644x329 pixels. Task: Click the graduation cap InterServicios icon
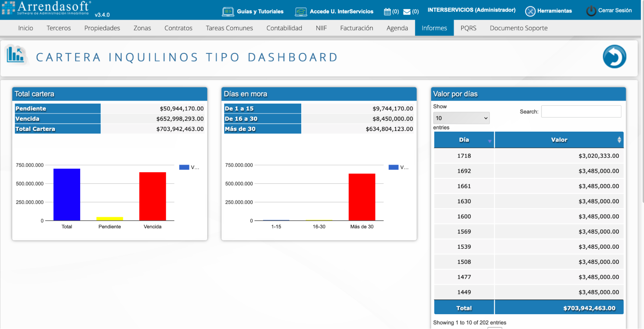pyautogui.click(x=301, y=12)
